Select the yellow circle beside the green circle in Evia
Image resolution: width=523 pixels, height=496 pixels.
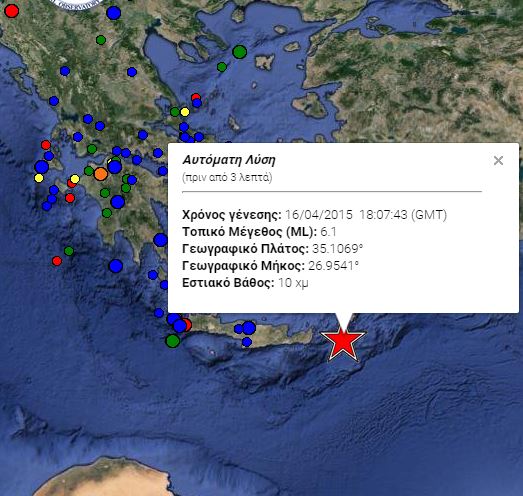coord(185,112)
